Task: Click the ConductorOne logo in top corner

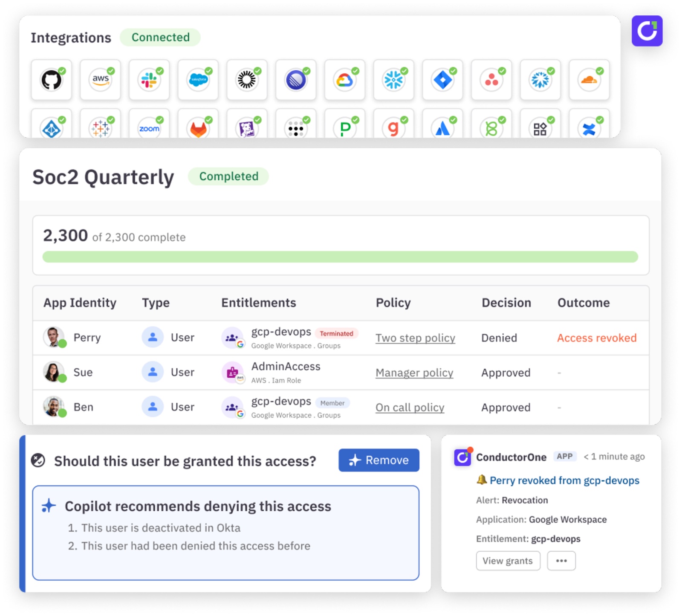Action: [647, 31]
